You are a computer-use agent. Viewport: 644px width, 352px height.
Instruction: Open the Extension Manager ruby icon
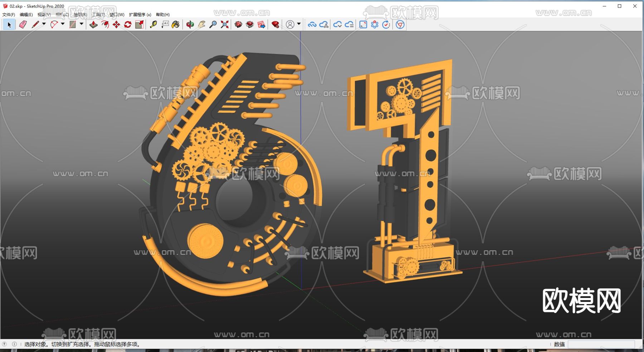point(275,24)
